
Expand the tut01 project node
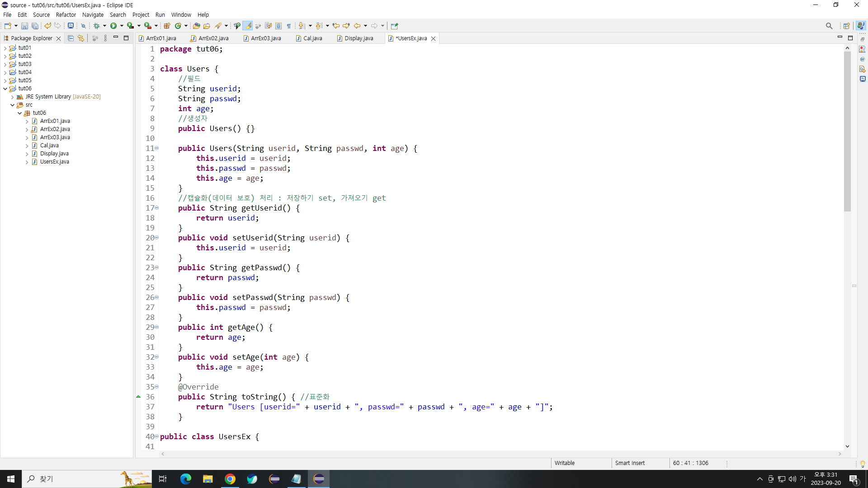pos(5,48)
